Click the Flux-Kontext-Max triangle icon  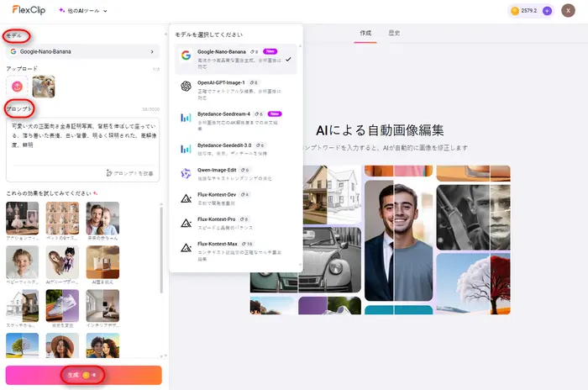(x=186, y=248)
